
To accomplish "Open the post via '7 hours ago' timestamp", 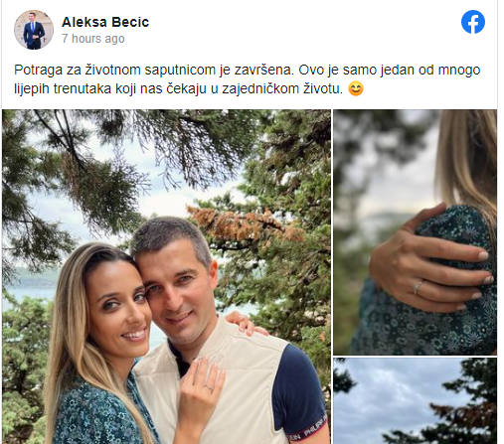I will pos(93,39).
